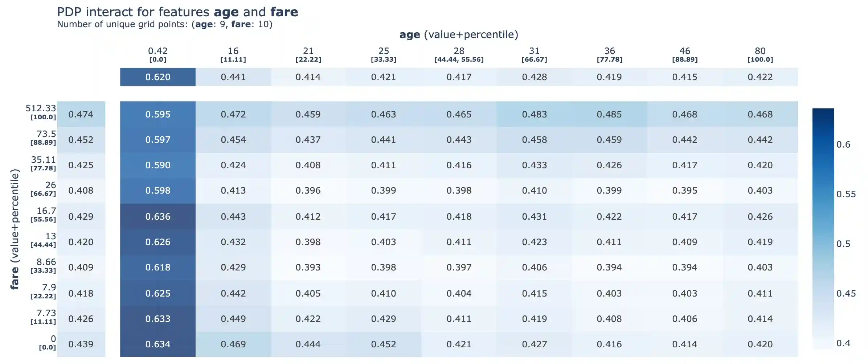Click the age 31 summary cell 0.428
The image size is (868, 364).
pyautogui.click(x=534, y=77)
